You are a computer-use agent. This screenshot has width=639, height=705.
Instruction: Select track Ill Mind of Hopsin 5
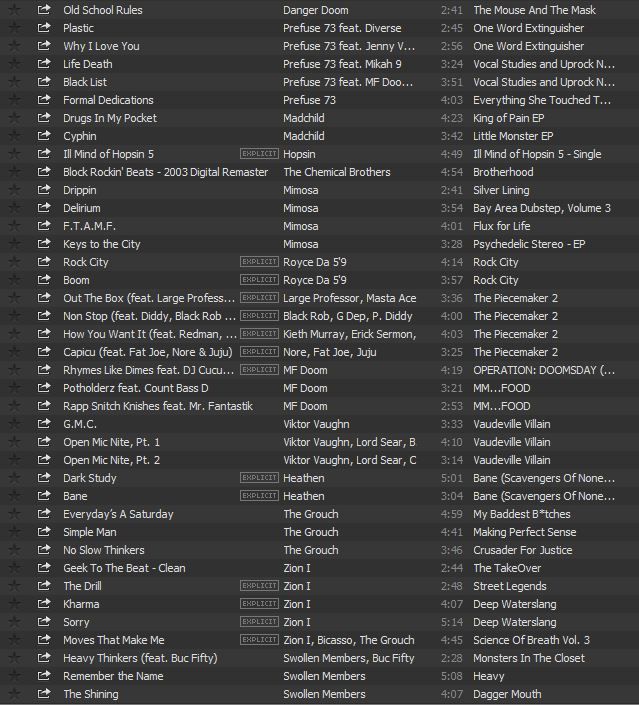point(108,154)
